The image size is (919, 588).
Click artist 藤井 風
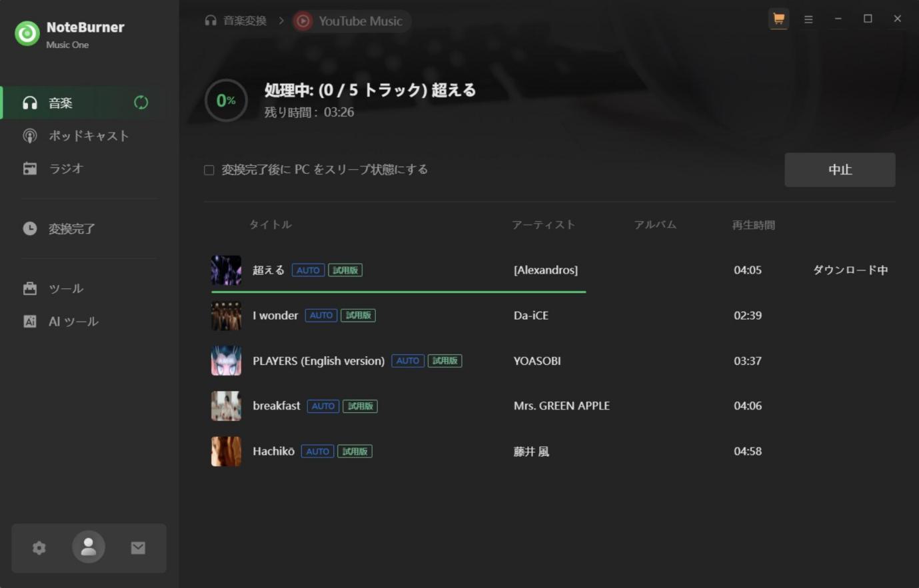531,451
